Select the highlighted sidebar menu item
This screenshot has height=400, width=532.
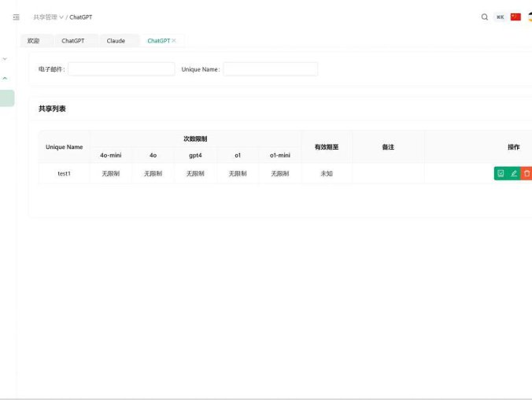coord(7,98)
